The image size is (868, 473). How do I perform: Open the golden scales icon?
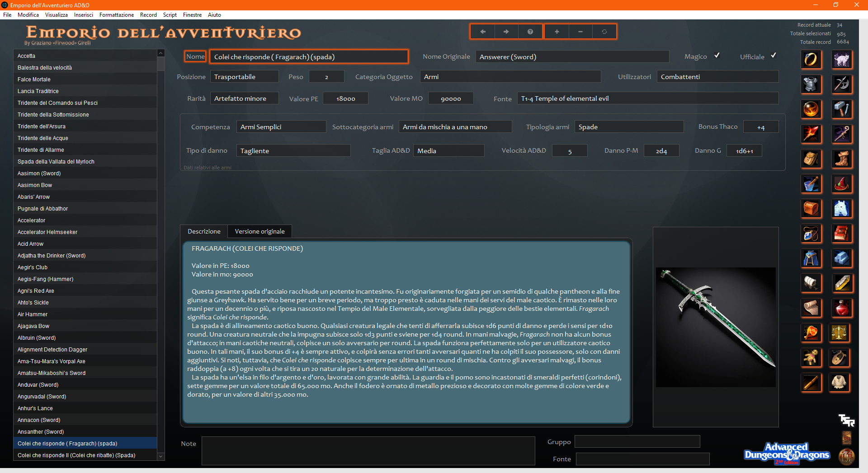[840, 333]
